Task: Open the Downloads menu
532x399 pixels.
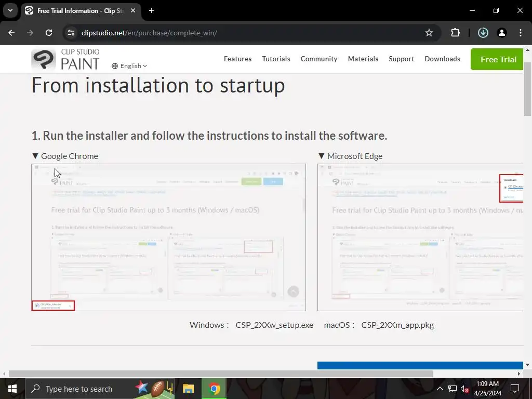Action: point(443,59)
